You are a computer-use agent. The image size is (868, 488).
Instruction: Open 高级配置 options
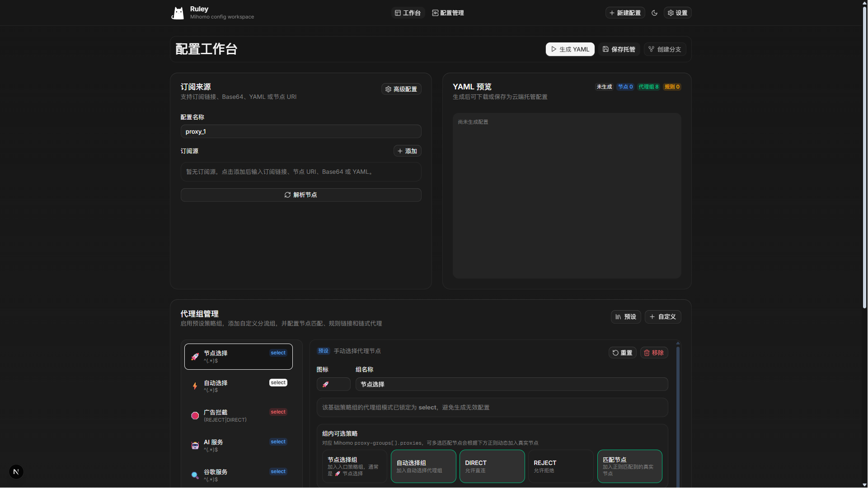click(401, 89)
